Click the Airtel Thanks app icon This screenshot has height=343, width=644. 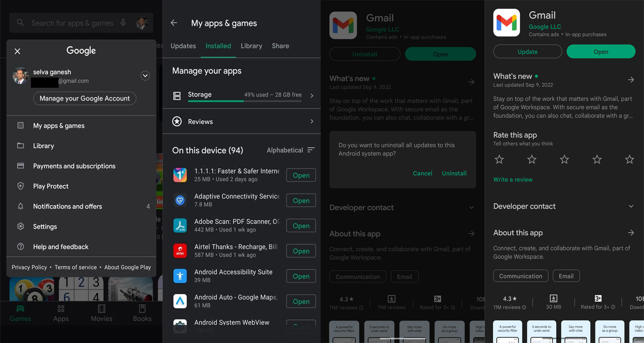180,251
